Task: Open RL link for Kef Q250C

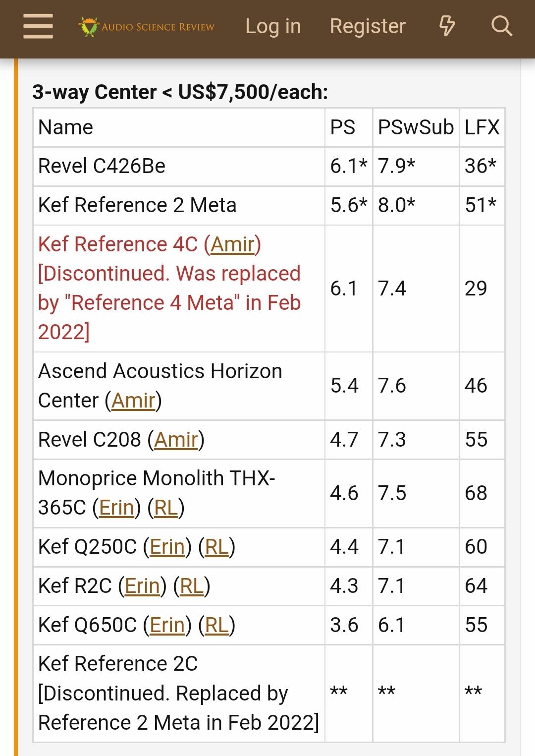Action: click(216, 547)
